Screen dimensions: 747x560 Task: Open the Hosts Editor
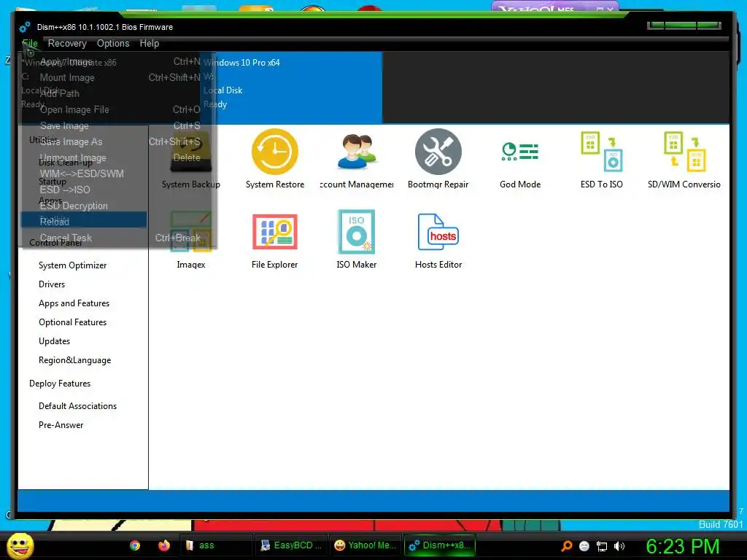(x=438, y=240)
